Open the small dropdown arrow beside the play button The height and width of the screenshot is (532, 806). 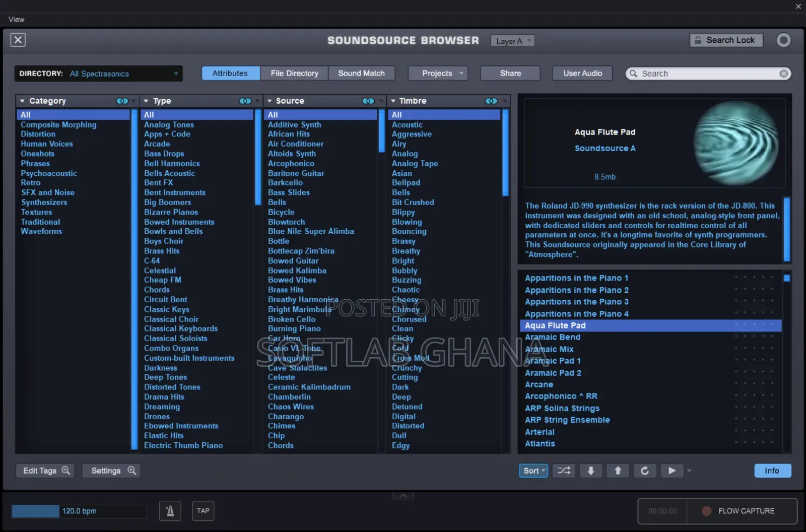point(689,471)
